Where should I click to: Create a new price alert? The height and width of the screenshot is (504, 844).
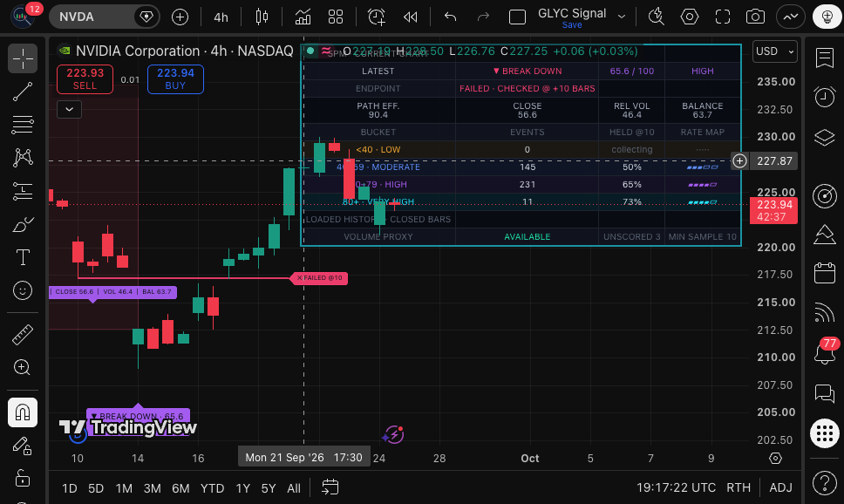coord(377,17)
